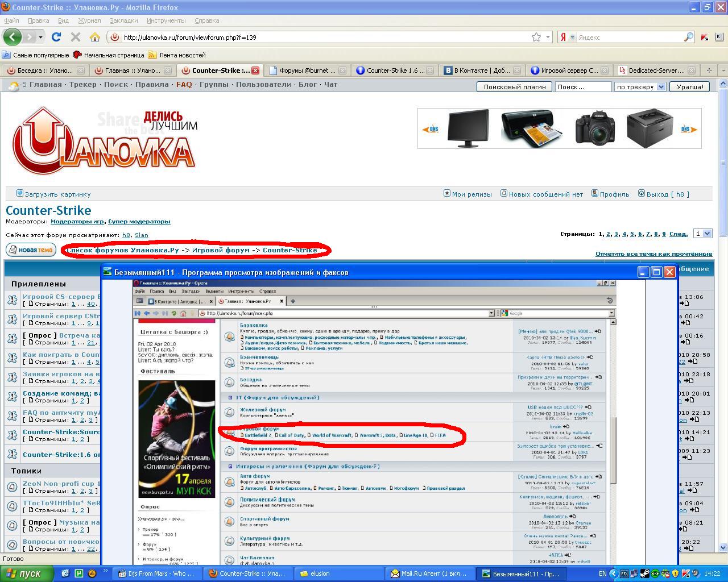Click the yellow shield tray icon

click(676, 573)
